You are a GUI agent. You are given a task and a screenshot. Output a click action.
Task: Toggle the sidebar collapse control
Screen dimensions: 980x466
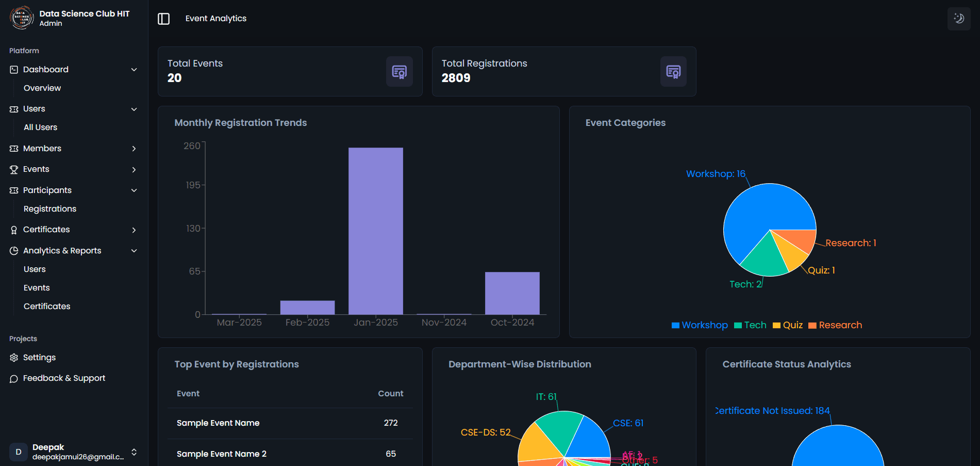[163, 18]
